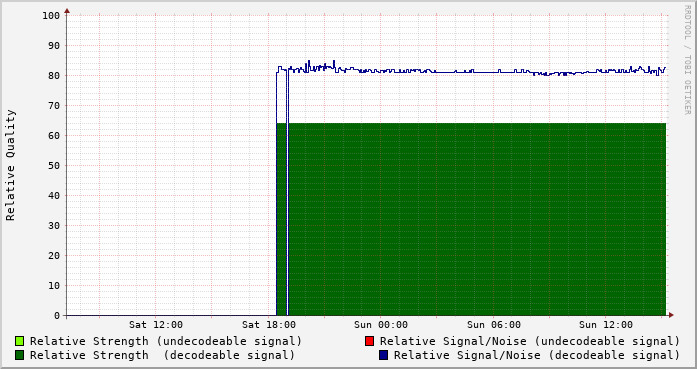Select the 'Relative Strength (decodeable signal)' legend text
This screenshot has height=369, width=697.
[x=162, y=355]
